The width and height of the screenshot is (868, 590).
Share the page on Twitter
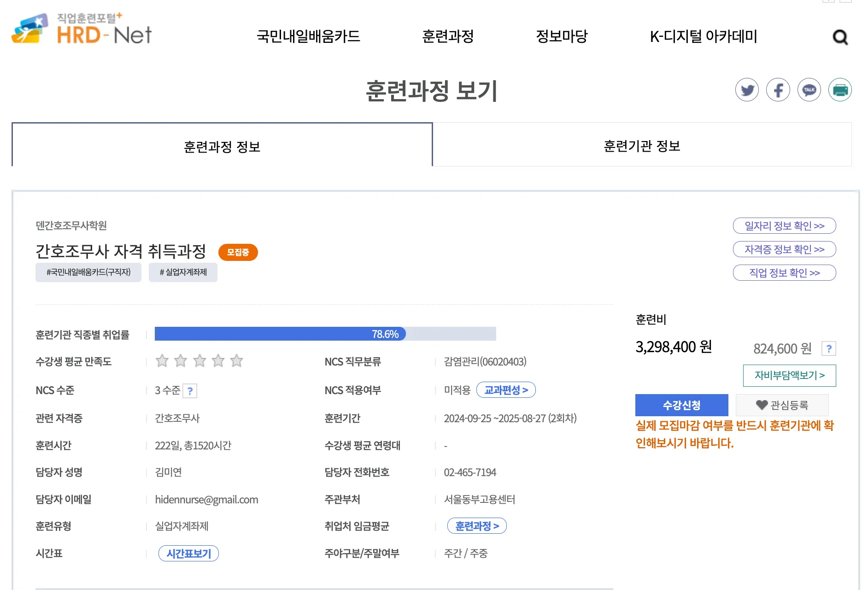747,90
